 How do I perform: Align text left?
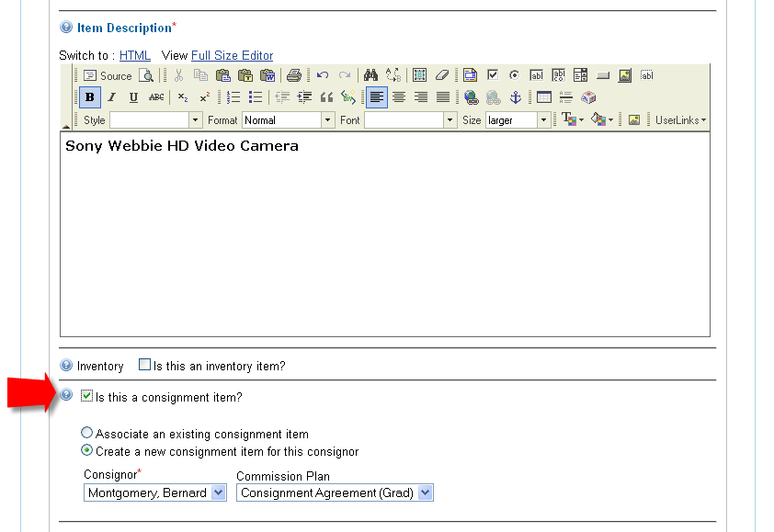tap(377, 97)
